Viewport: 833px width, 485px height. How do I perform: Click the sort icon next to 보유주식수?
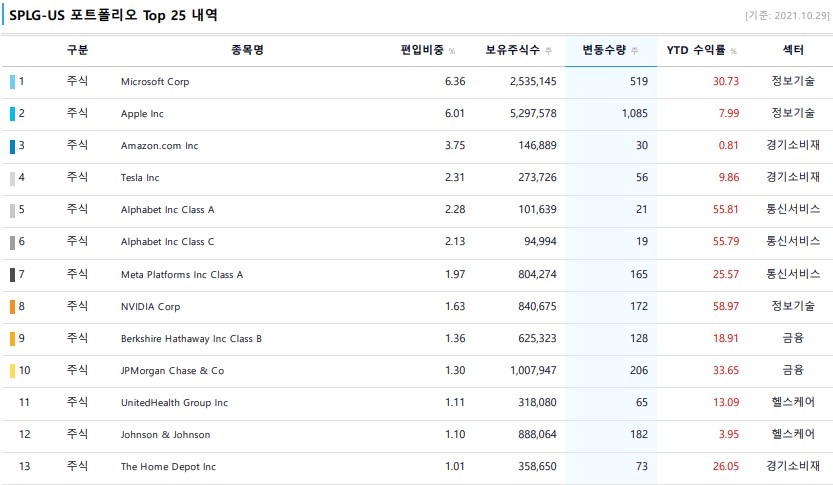click(x=548, y=51)
